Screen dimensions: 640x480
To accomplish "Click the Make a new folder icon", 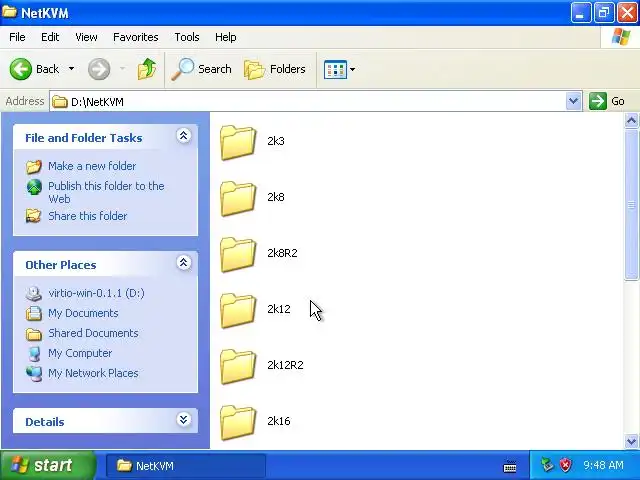I will [34, 167].
